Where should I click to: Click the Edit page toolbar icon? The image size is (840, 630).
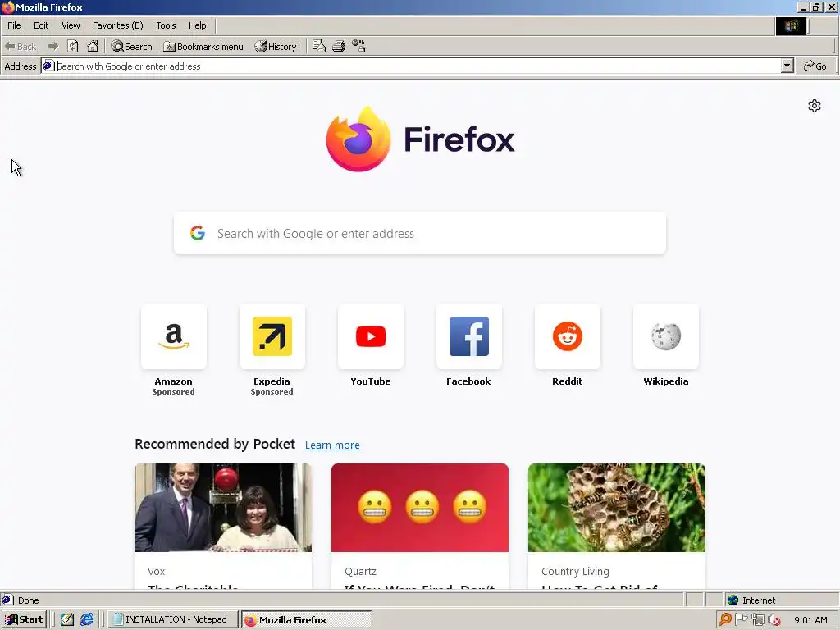click(x=319, y=47)
